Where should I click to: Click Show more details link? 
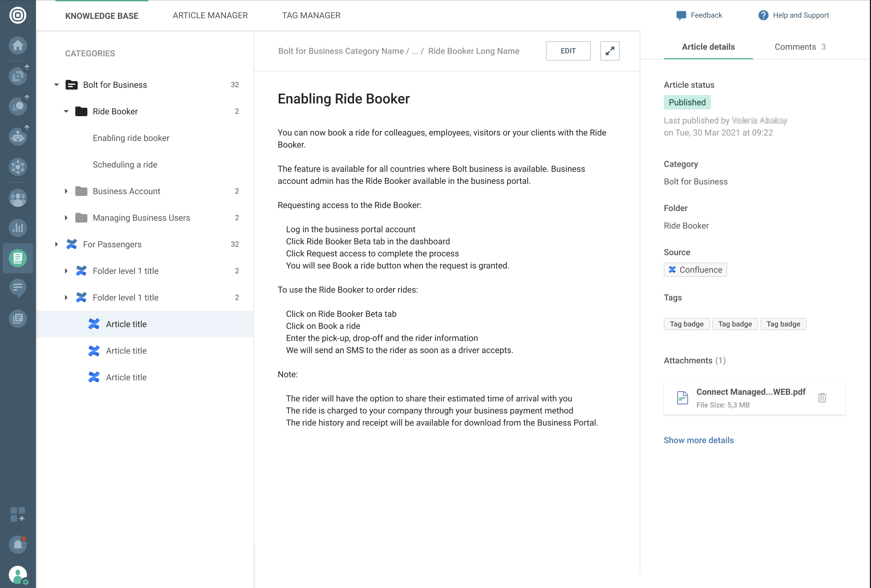coord(698,440)
